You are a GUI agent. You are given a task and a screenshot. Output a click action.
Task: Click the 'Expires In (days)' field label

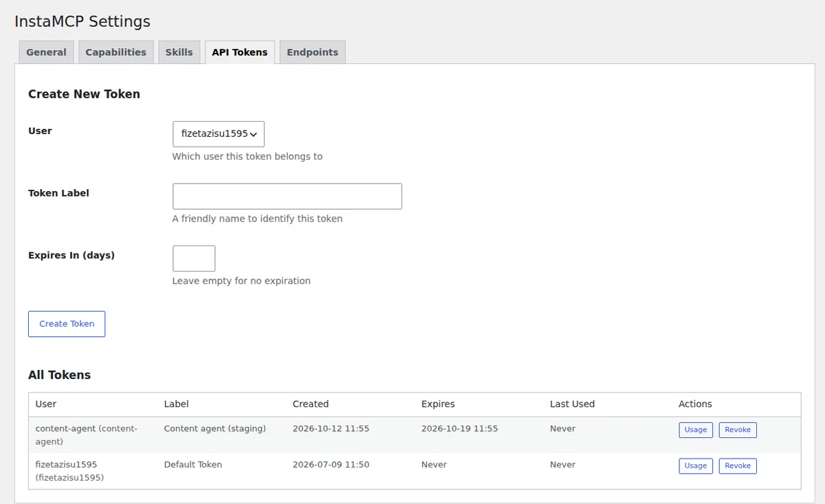point(71,255)
